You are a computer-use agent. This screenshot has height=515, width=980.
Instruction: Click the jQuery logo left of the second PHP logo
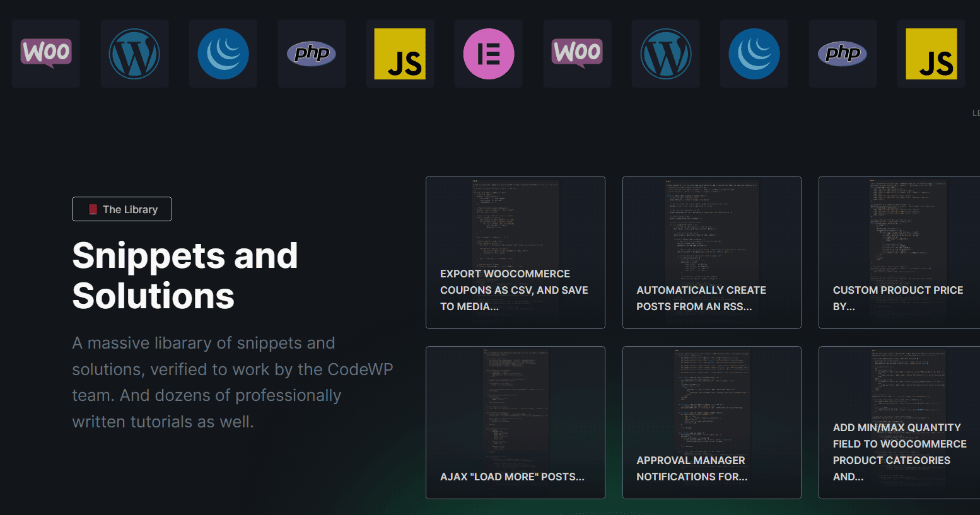point(754,54)
